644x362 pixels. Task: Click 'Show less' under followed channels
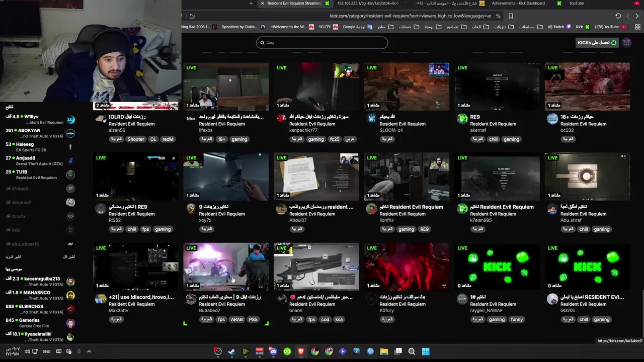coord(69,256)
